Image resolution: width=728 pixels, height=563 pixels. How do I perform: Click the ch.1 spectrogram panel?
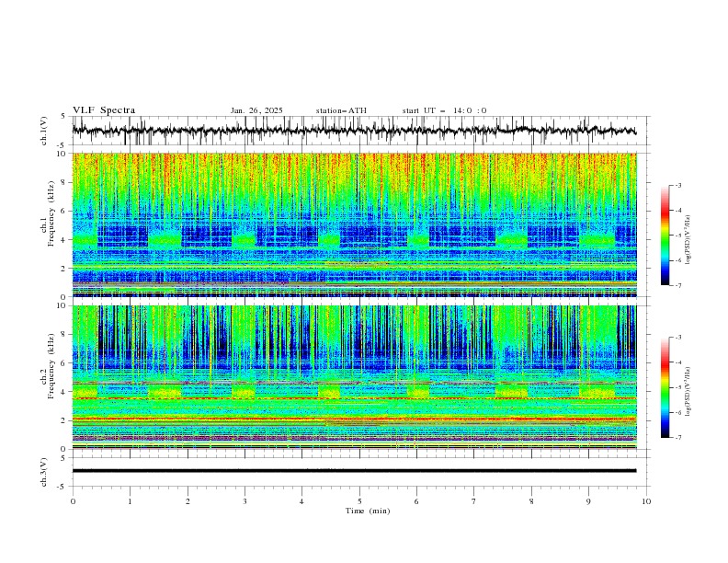[355, 224]
